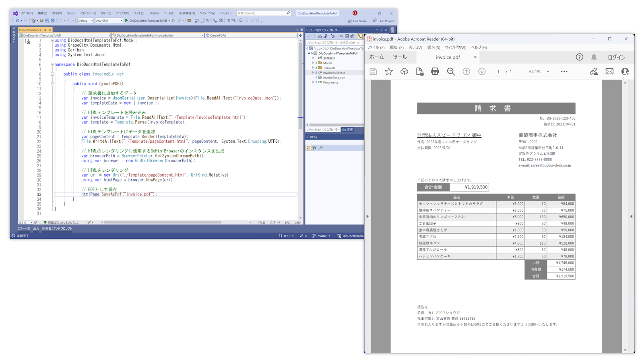Image resolution: width=644 pixels, height=362 pixels.
Task: Click the Save icon in Acrobat Reader toolbar
Action: pos(373,72)
